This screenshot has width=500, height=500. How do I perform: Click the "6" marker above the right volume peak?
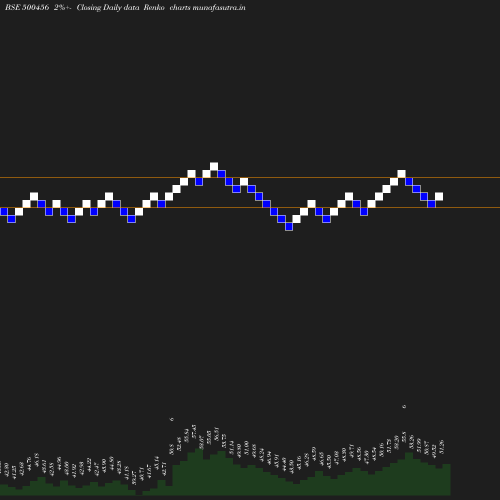coord(404,406)
